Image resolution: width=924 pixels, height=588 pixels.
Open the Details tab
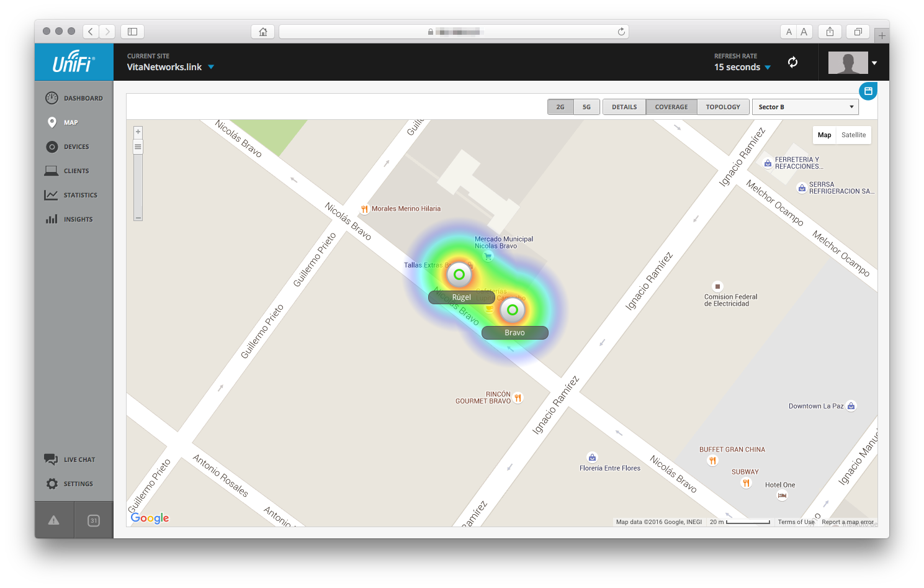pyautogui.click(x=624, y=106)
